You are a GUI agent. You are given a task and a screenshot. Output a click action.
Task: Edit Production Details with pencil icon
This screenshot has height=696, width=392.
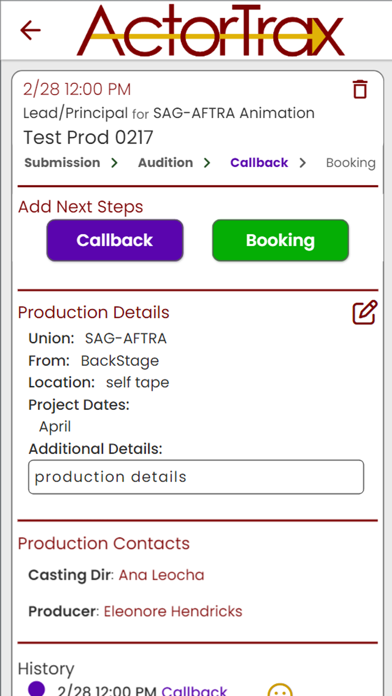coord(365,312)
